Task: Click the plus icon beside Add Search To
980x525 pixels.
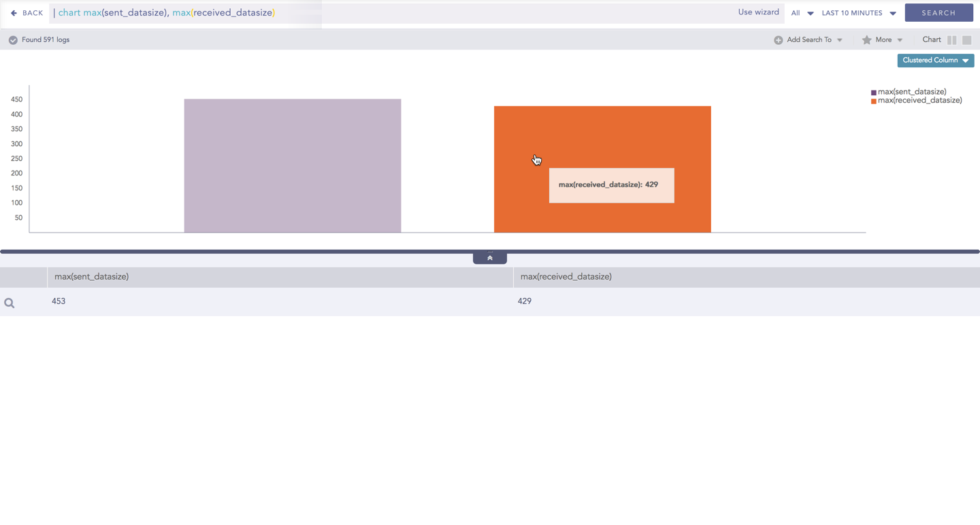Action: (x=778, y=40)
